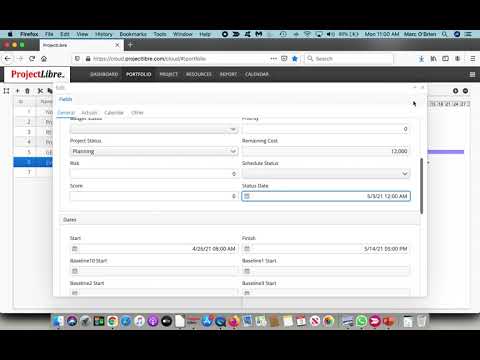Switch to the Actuals tab

[x=89, y=113]
